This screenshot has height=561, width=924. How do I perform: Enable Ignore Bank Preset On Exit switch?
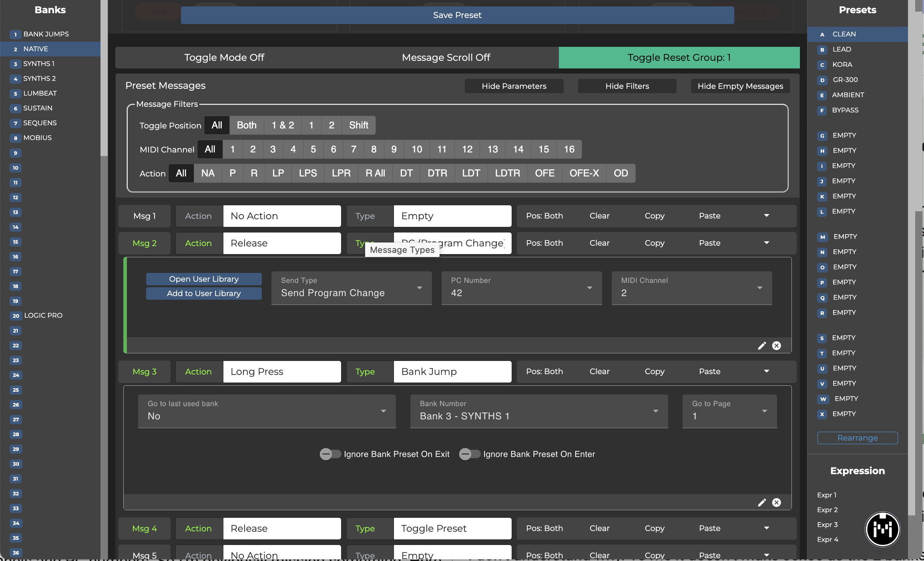coord(330,454)
